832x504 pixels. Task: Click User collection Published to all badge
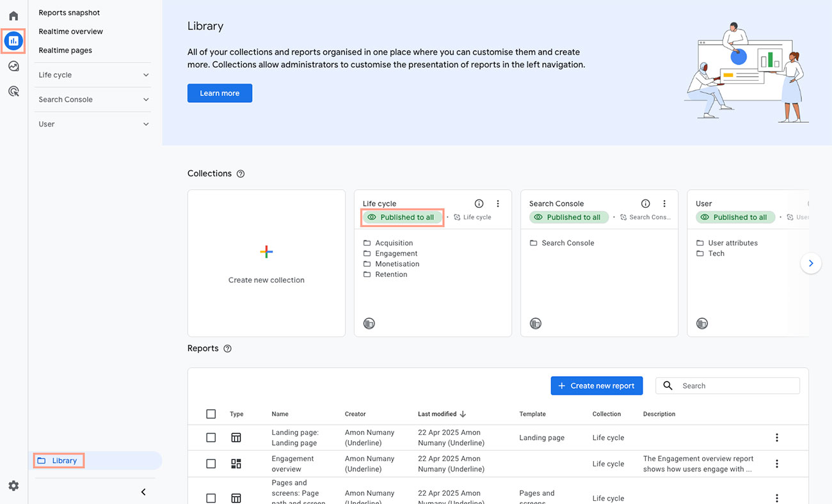click(x=735, y=217)
